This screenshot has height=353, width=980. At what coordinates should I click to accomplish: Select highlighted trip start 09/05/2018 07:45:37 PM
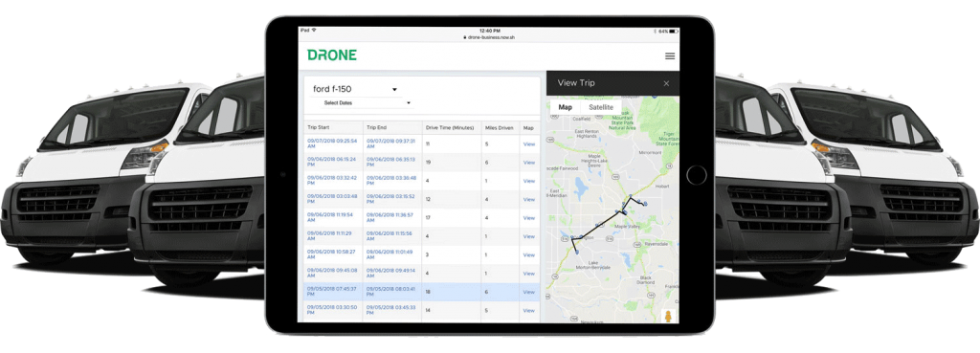332,292
